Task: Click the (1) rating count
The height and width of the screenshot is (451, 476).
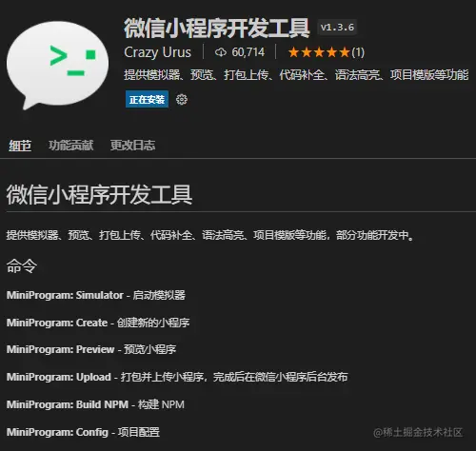Action: 358,52
